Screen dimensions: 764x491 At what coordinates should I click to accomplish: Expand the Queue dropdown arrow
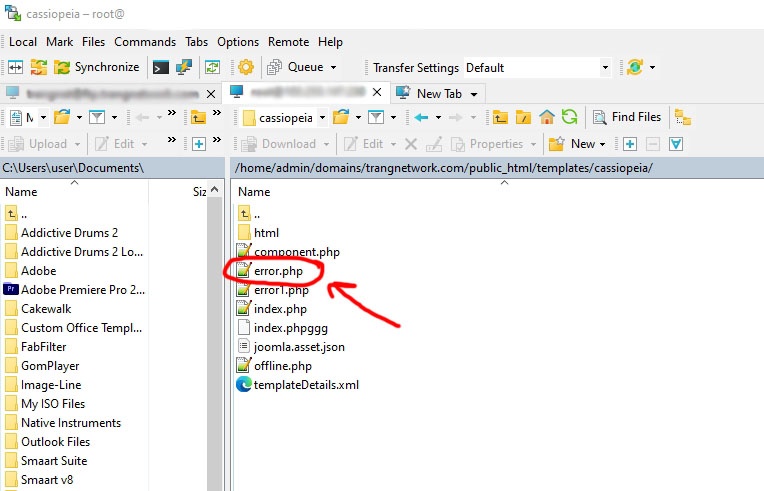pyautogui.click(x=334, y=67)
